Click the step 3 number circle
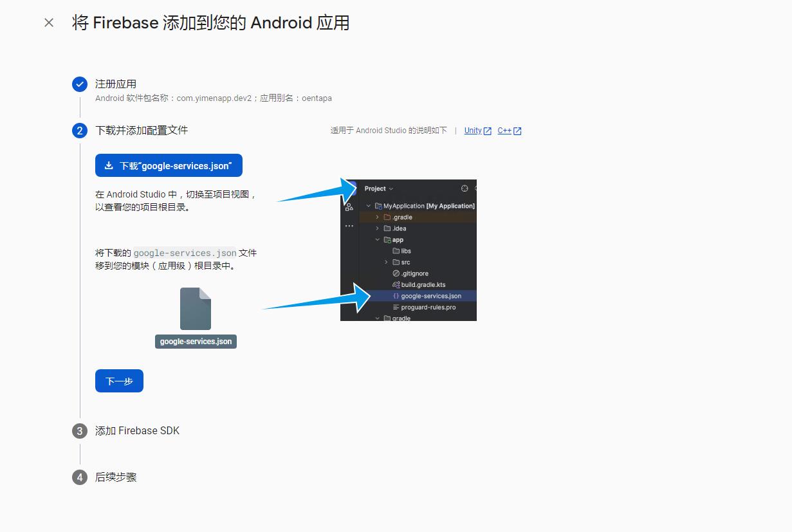 click(x=80, y=431)
